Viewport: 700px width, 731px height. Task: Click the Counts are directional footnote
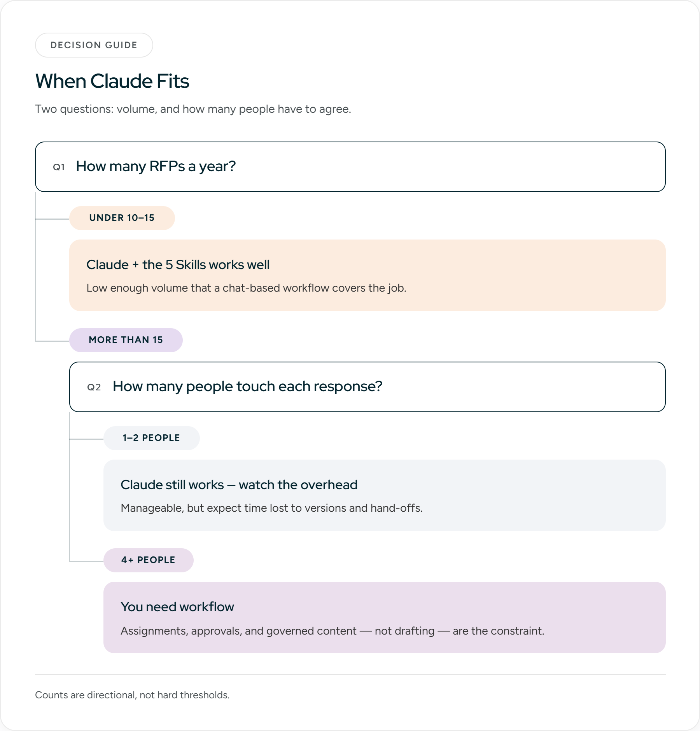tap(132, 695)
